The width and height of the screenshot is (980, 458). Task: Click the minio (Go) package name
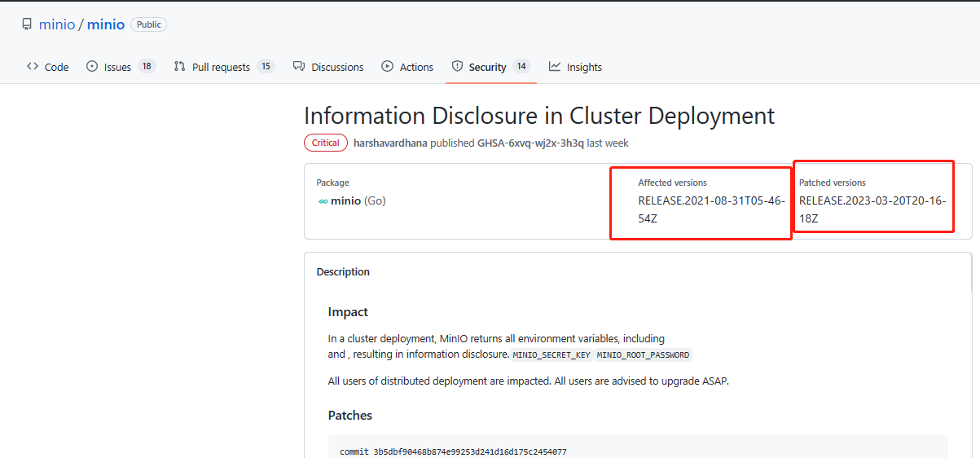point(358,200)
